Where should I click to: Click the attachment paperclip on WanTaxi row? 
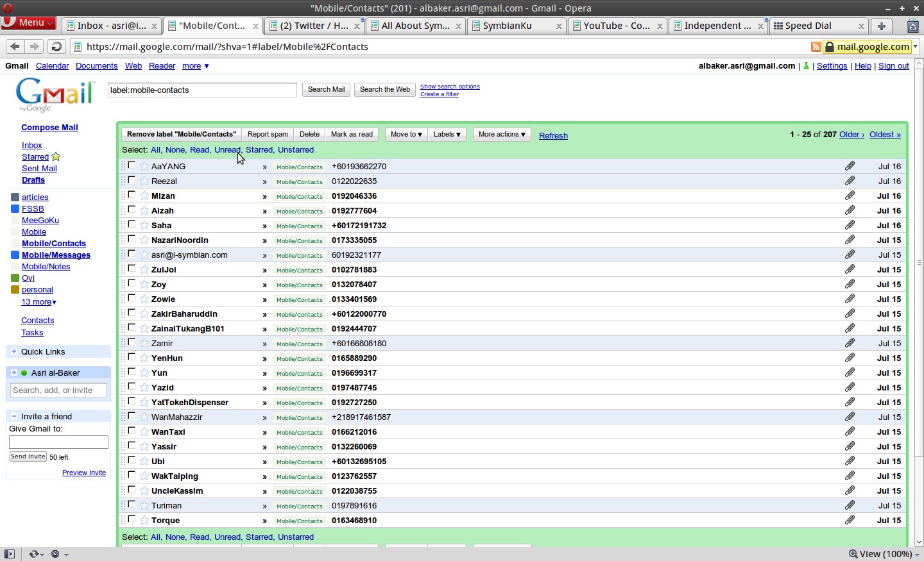tap(850, 431)
